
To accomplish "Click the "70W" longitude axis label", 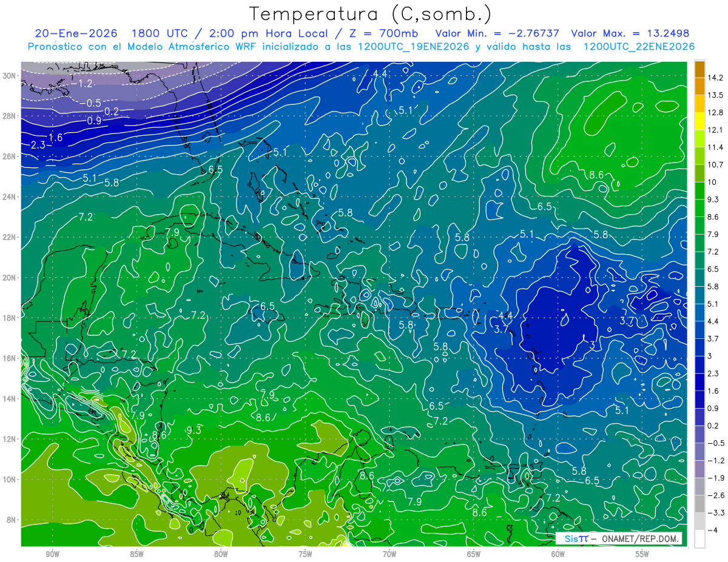I will pyautogui.click(x=389, y=554).
